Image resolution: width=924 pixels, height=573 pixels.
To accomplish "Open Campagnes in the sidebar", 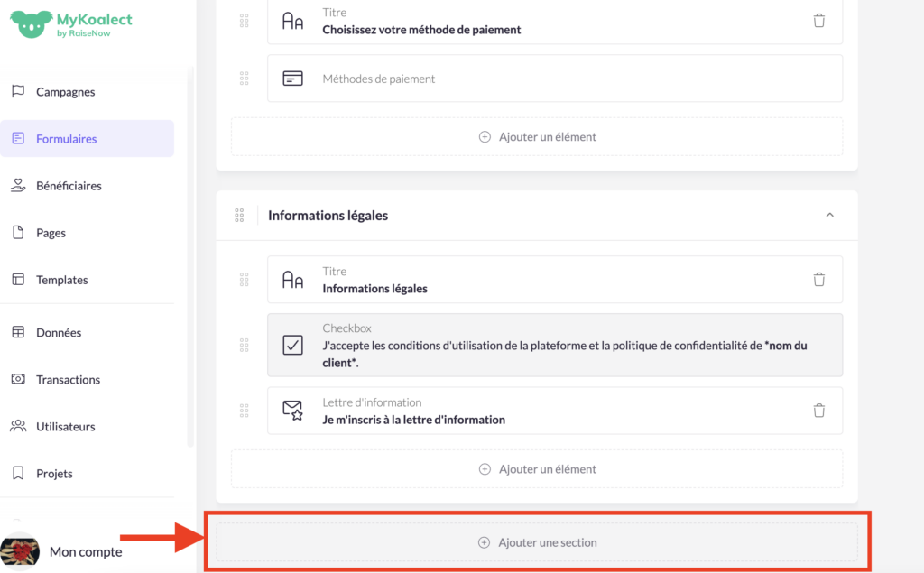I will click(x=65, y=92).
